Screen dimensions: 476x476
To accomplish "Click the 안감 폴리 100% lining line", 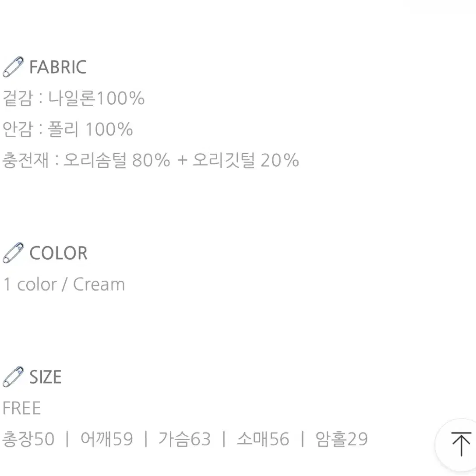I will [68, 129].
